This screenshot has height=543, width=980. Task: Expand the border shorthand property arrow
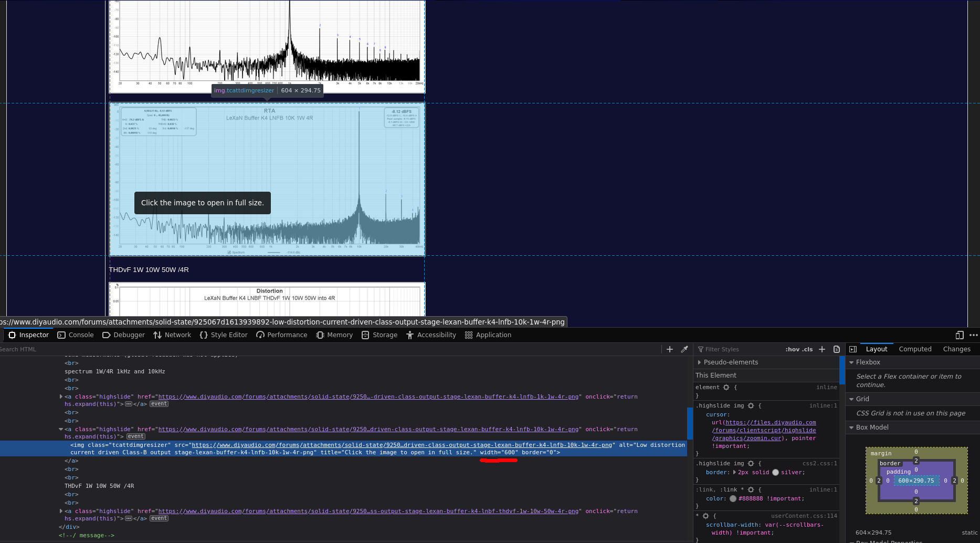734,472
